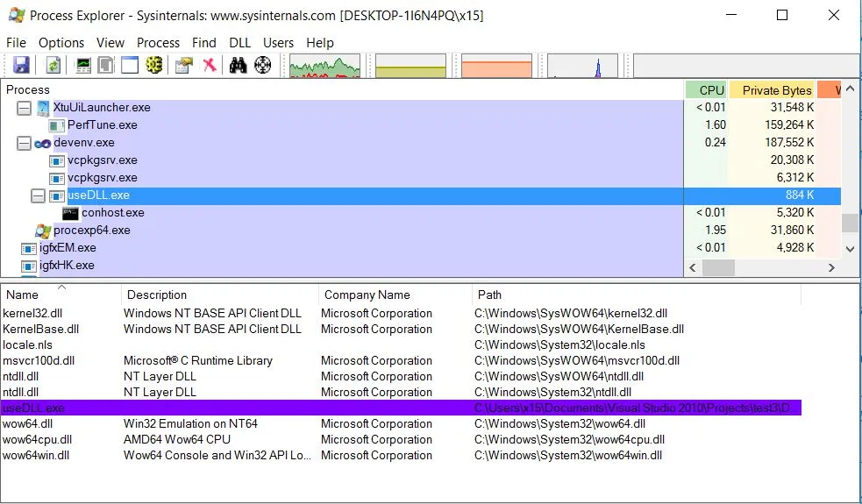Click the orange physical memory graph
The height and width of the screenshot is (504, 862).
497,66
